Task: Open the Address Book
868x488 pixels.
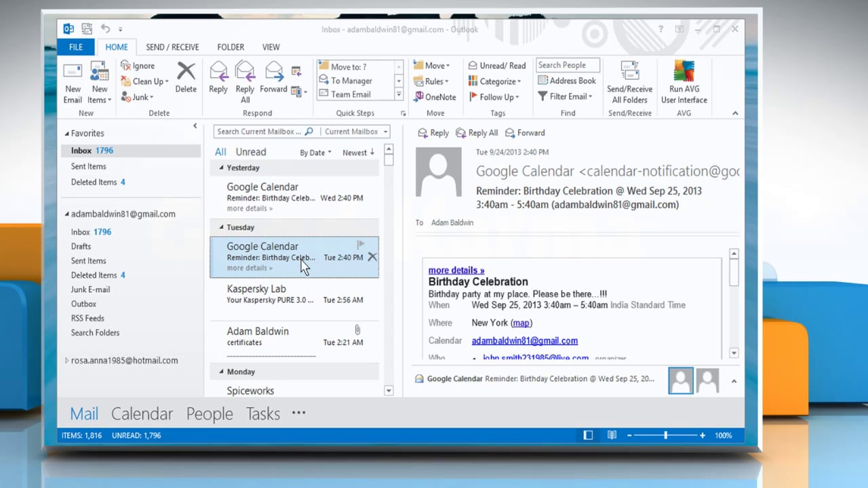Action: click(567, 81)
